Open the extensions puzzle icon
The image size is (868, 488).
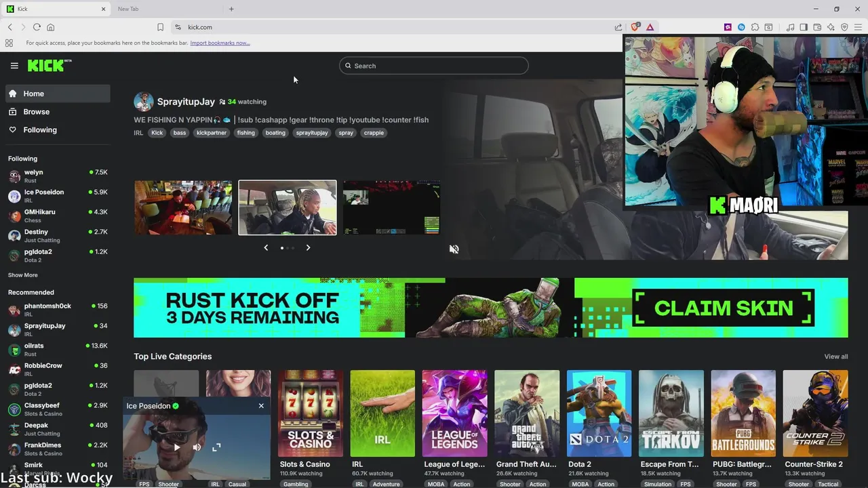tap(755, 27)
